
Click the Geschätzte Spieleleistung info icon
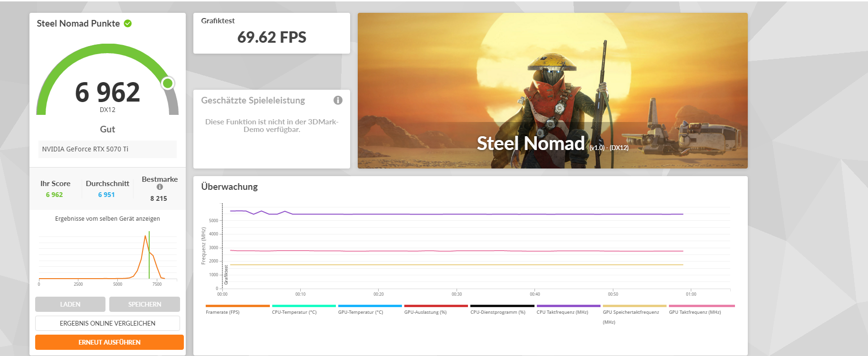pos(338,100)
